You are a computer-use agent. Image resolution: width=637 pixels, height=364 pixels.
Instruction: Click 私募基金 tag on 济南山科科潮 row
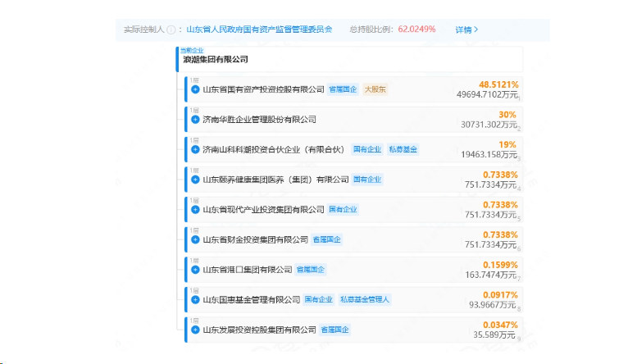(x=403, y=149)
